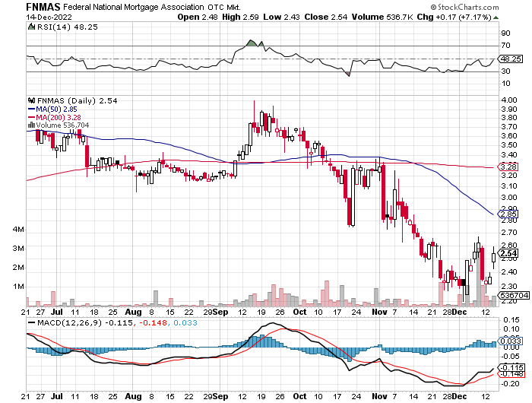Click the Volume 536.7K header value
Viewport: 532px width, 403px height.
pos(382,17)
